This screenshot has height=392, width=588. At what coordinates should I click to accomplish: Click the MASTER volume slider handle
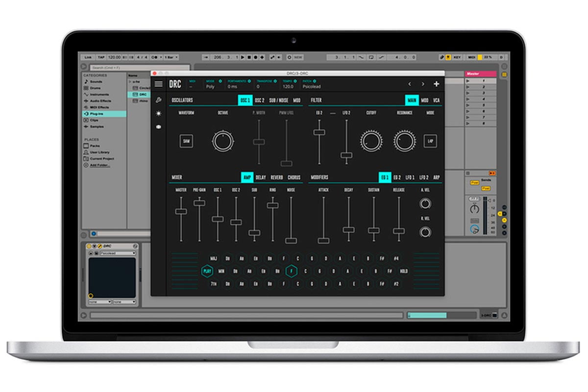point(181,211)
